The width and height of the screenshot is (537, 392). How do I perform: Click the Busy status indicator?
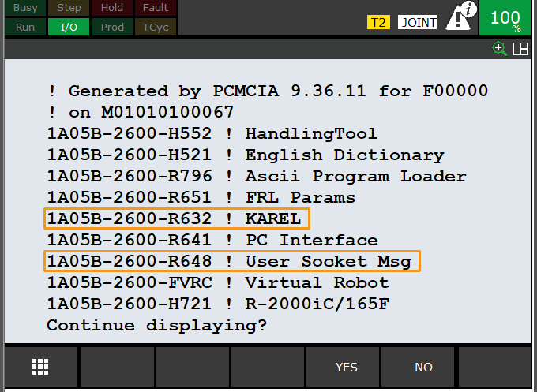[x=24, y=8]
